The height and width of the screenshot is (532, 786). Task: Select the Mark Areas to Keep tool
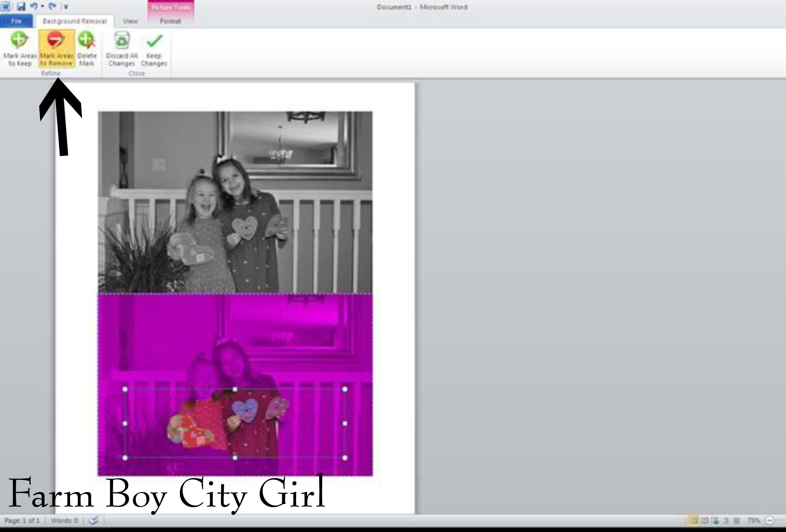20,49
